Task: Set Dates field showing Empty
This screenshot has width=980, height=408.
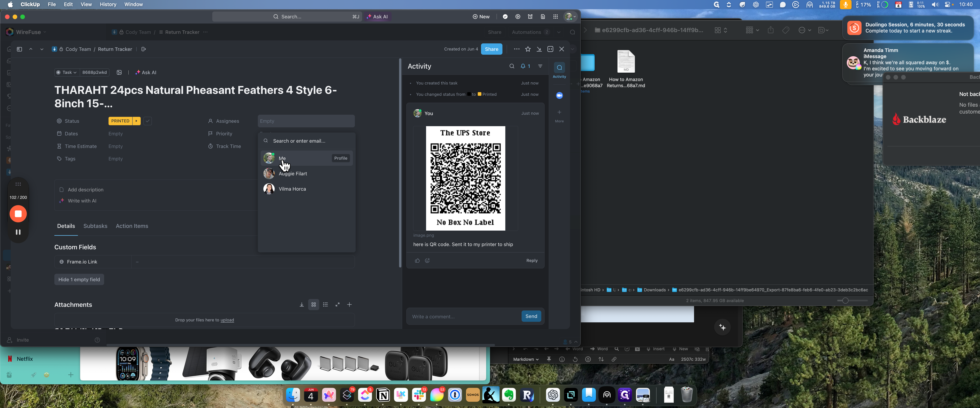Action: point(116,134)
